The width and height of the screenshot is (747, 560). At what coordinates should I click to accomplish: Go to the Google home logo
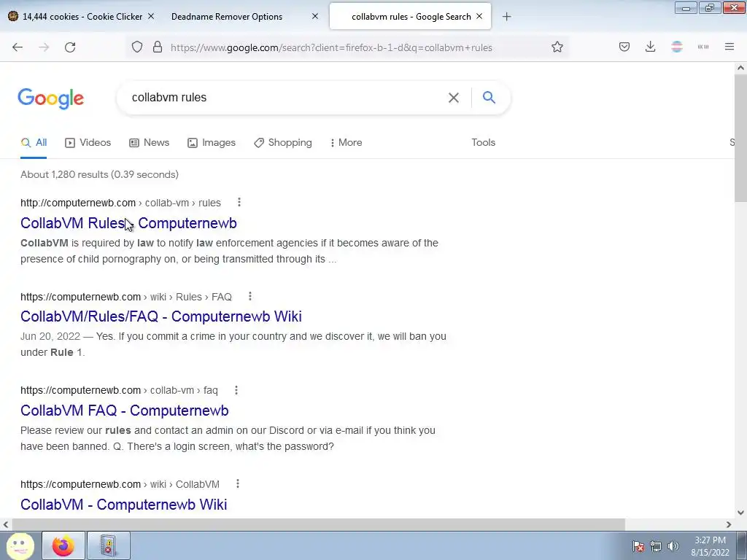51,98
